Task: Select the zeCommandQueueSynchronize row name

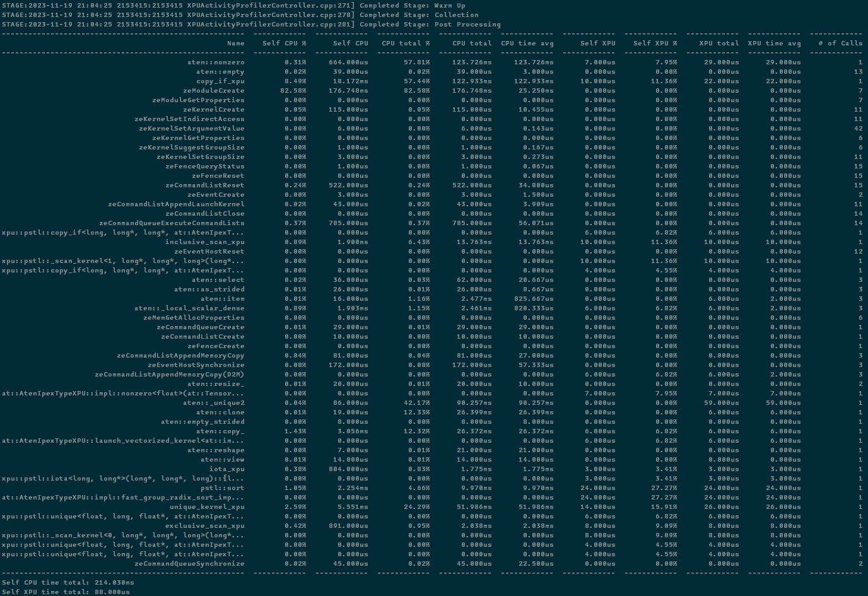Action: tap(189, 564)
